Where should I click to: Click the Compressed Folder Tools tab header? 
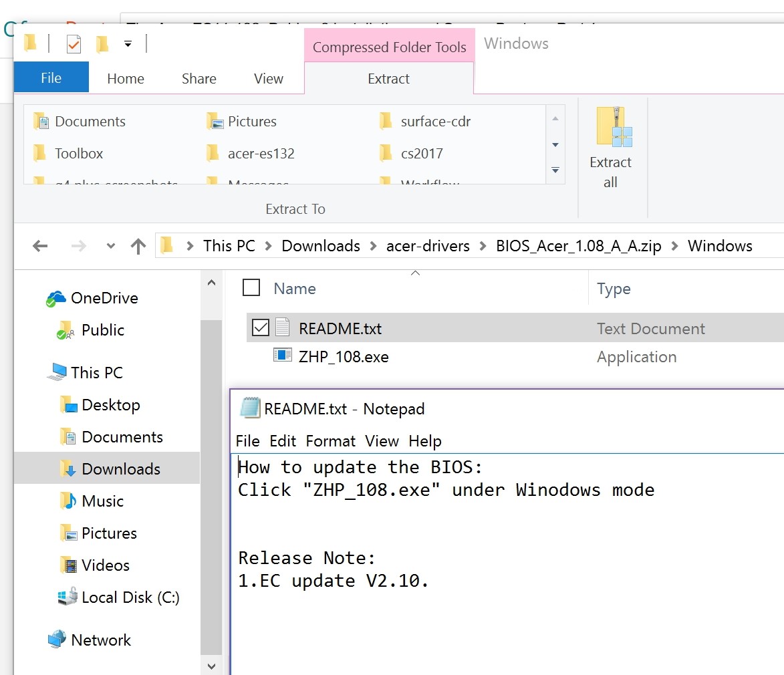[390, 47]
